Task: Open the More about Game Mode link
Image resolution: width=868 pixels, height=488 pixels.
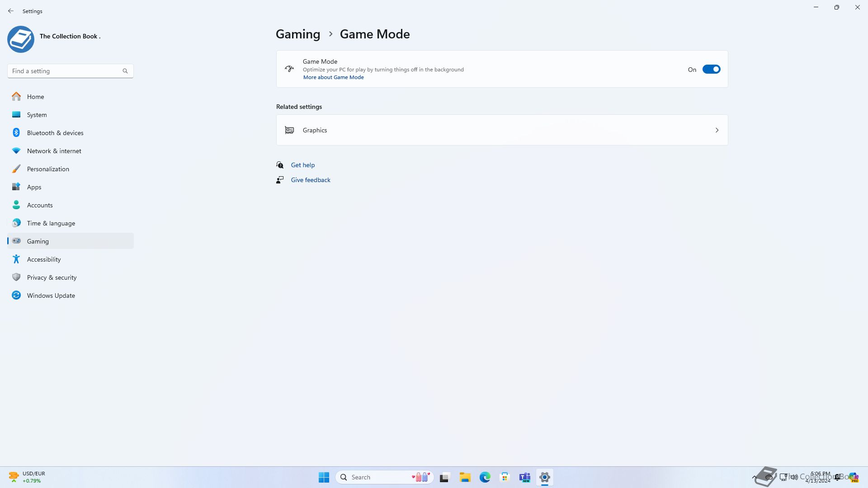Action: pyautogui.click(x=333, y=77)
